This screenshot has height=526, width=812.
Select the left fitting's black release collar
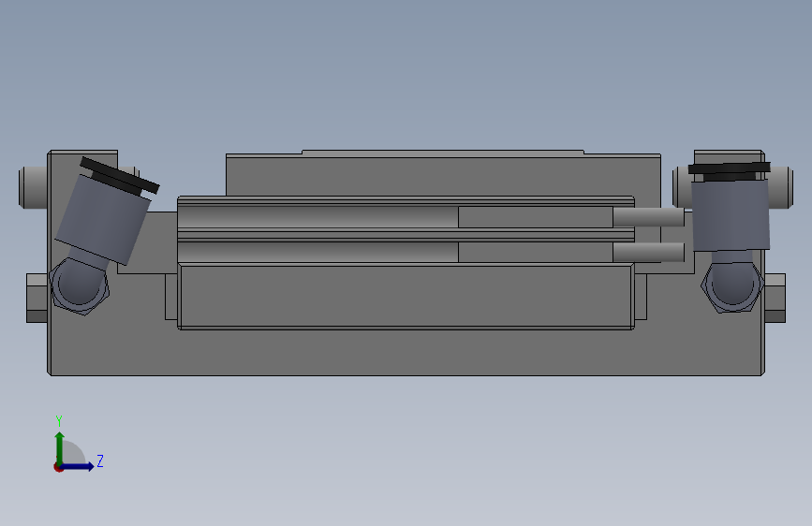coord(120,176)
